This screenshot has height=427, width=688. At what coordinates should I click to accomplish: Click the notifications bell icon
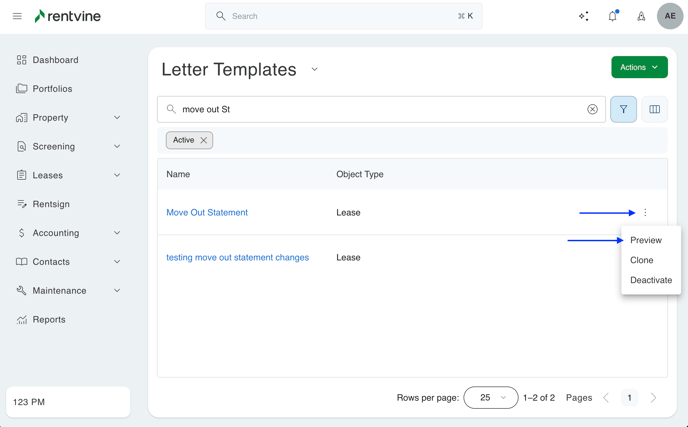click(x=612, y=16)
